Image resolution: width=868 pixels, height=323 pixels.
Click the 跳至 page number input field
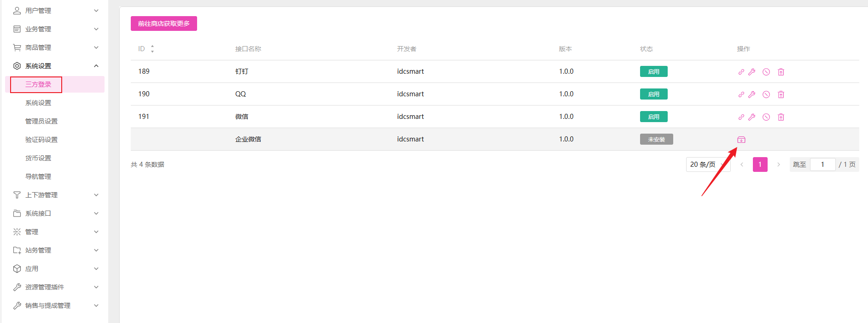pyautogui.click(x=822, y=164)
